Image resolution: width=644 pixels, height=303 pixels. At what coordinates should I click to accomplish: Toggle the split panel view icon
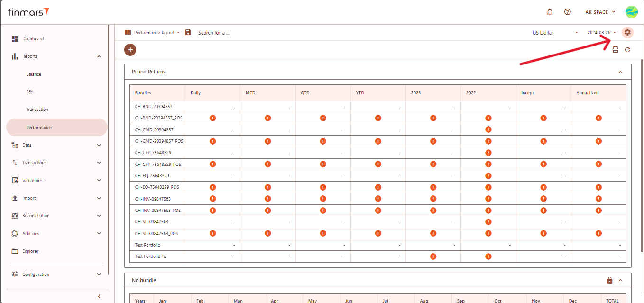click(615, 50)
